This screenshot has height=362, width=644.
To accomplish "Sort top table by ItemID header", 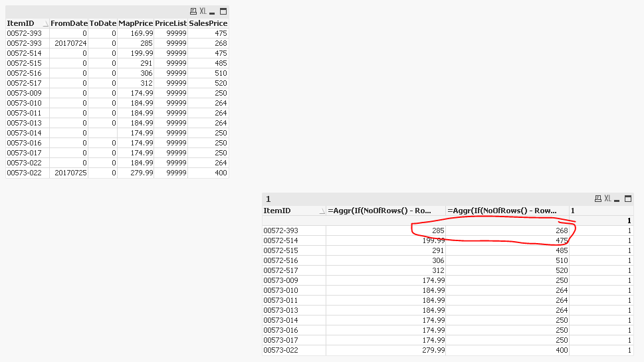I will click(27, 23).
